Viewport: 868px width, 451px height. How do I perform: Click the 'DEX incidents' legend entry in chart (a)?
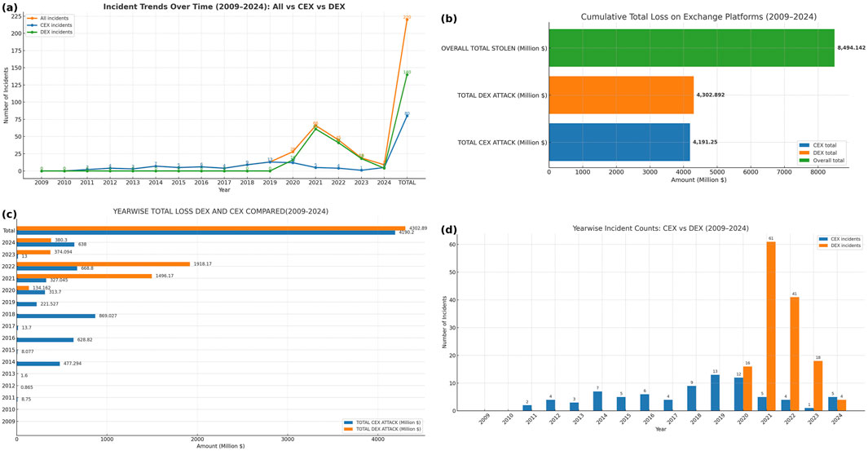[55, 32]
